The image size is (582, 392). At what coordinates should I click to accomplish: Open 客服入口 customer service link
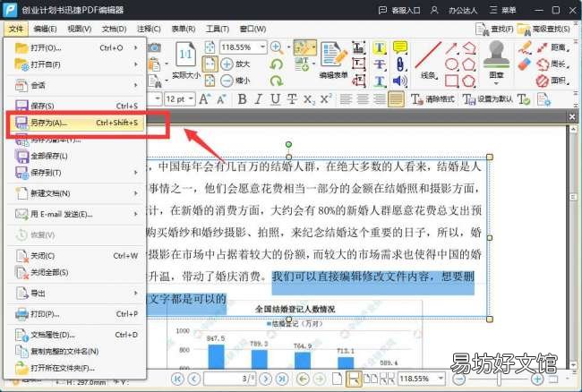399,10
